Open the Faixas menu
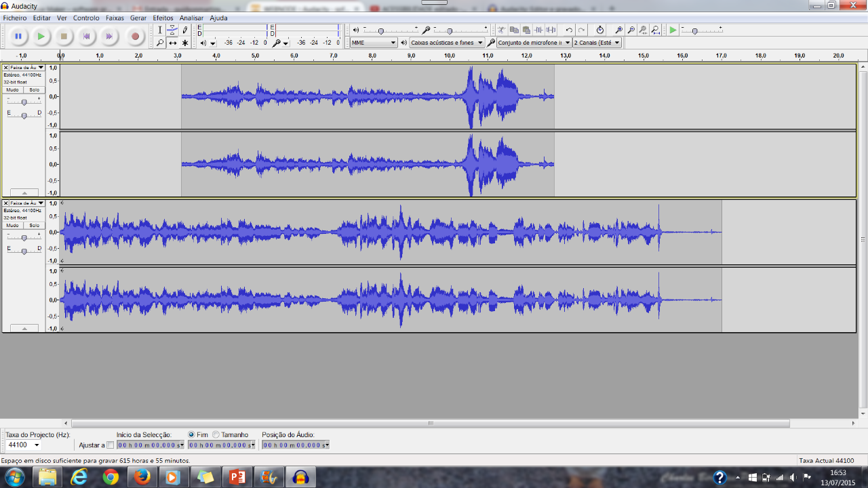Image resolution: width=868 pixels, height=488 pixels. 115,18
